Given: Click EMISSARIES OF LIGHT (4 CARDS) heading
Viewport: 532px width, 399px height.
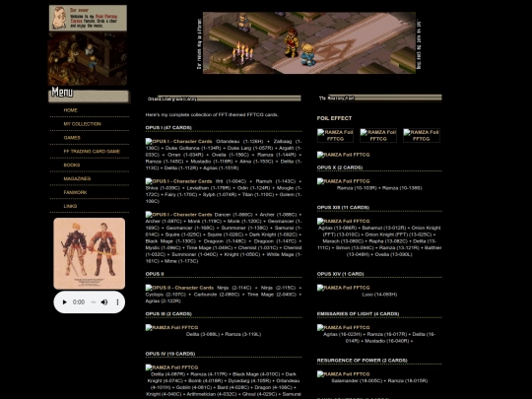Looking at the screenshot, I should (x=358, y=314).
